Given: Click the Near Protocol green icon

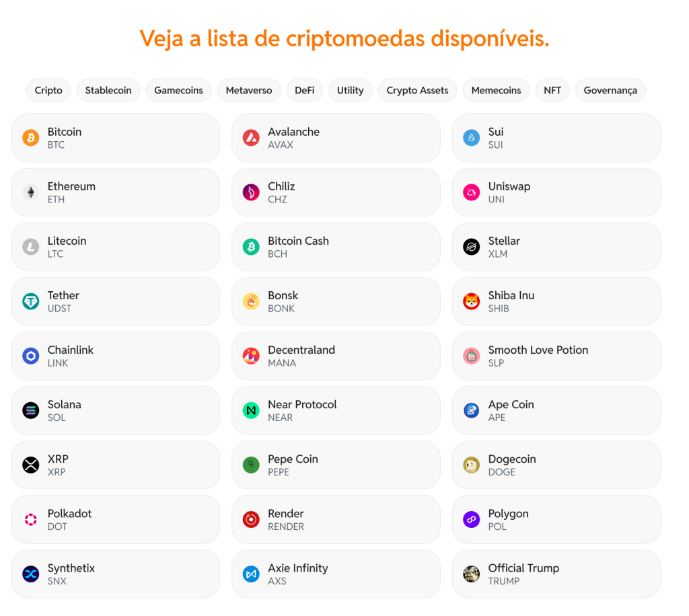Looking at the screenshot, I should point(250,410).
